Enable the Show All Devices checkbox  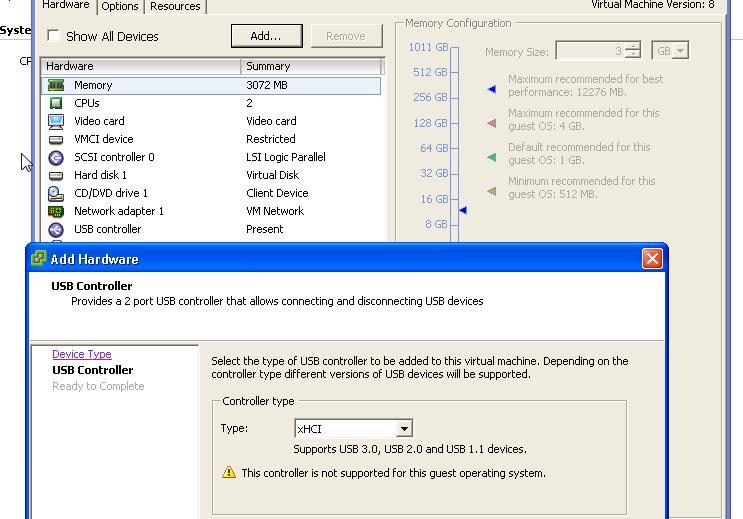tap(53, 37)
